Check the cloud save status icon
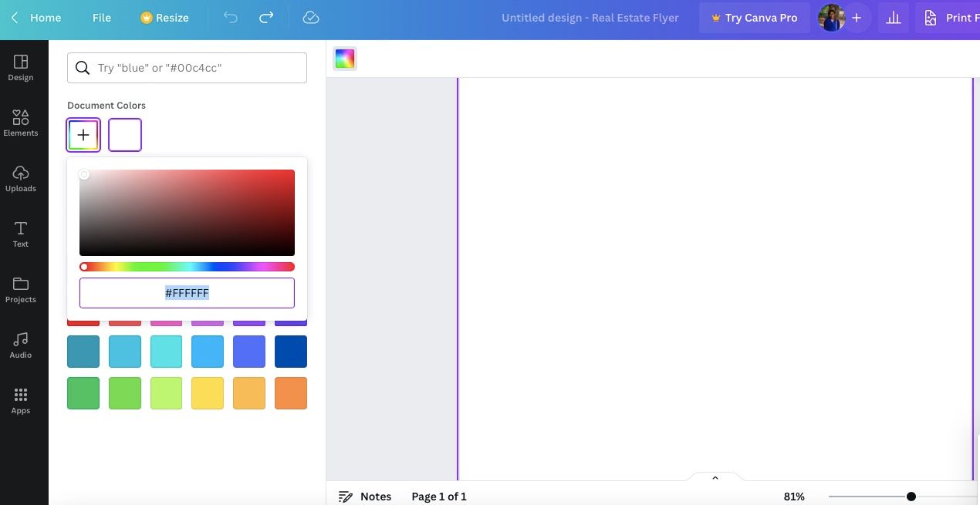The width and height of the screenshot is (980, 505). point(311,17)
